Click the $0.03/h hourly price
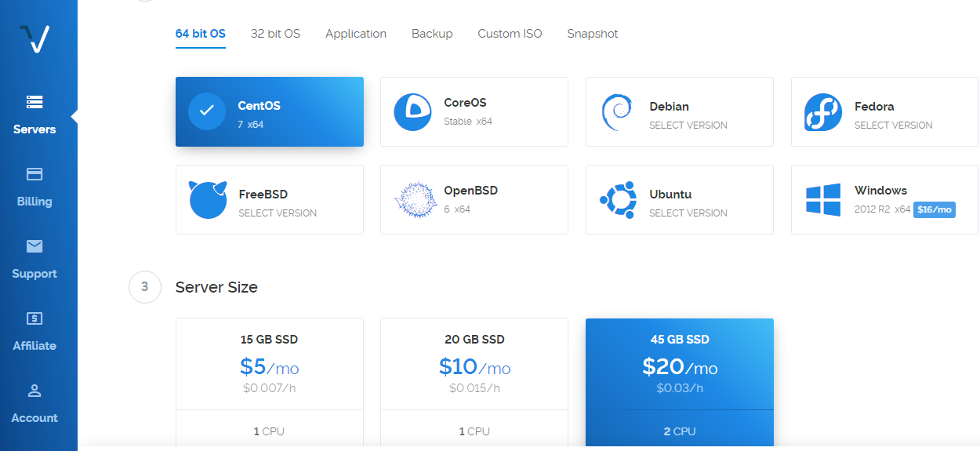 [680, 387]
